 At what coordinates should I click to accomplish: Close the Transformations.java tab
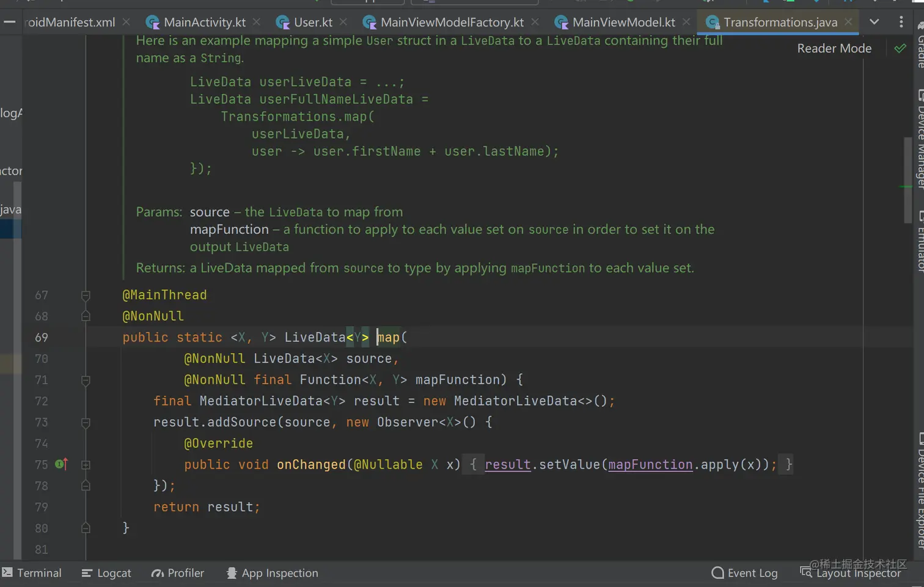848,22
